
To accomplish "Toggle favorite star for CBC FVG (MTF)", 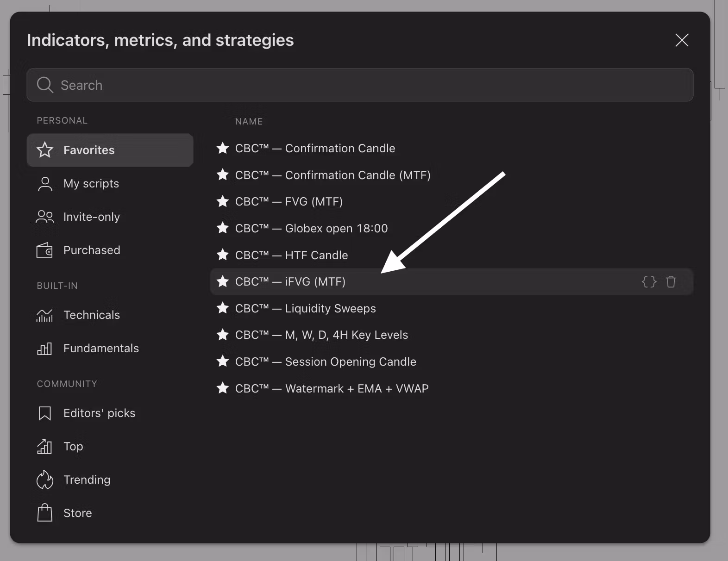I will [223, 201].
